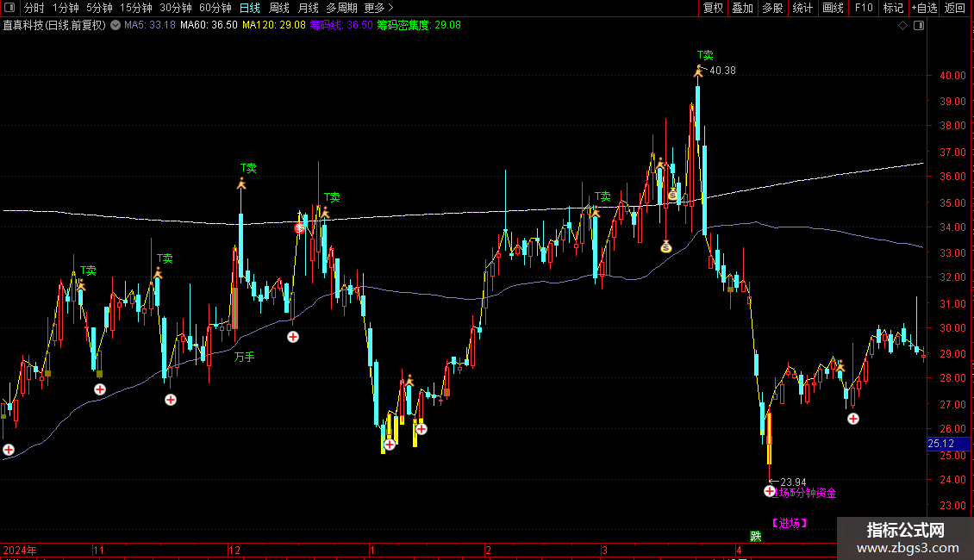Select the 5分钟 period

[99, 8]
